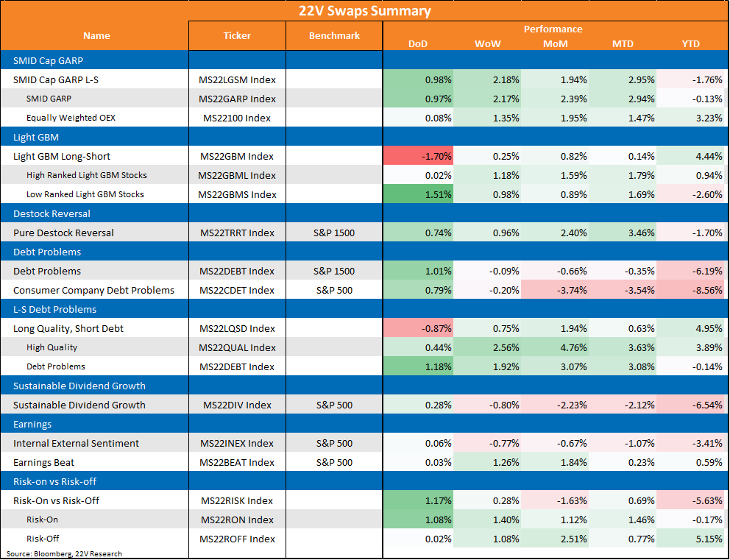The width and height of the screenshot is (730, 560).
Task: Click the "-3.74%" MoM value
Action: [555, 290]
